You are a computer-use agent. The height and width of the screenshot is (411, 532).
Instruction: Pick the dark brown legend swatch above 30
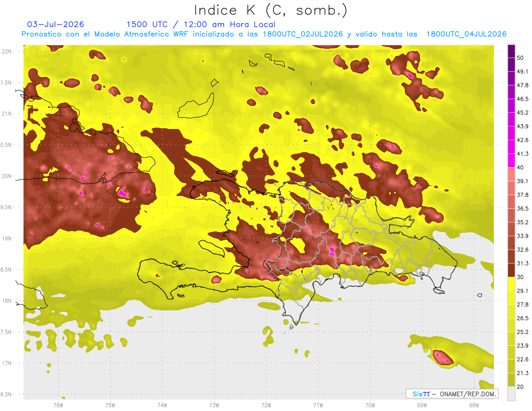pos(511,270)
